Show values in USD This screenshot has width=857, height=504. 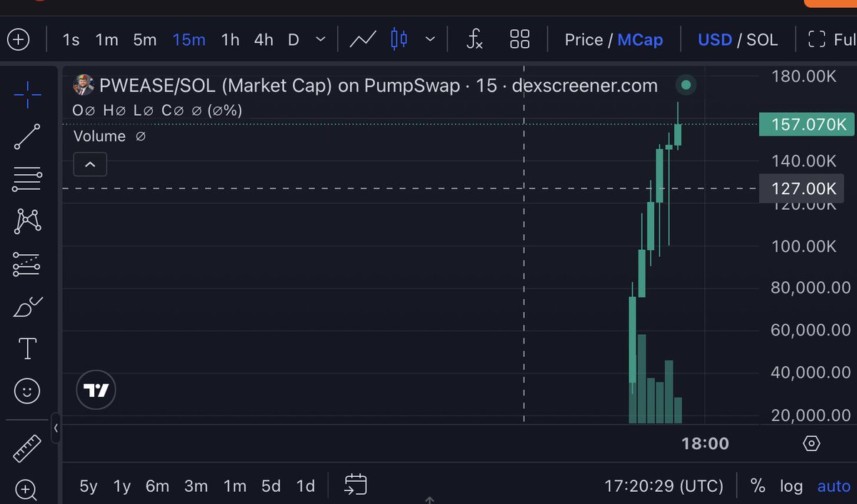point(715,40)
